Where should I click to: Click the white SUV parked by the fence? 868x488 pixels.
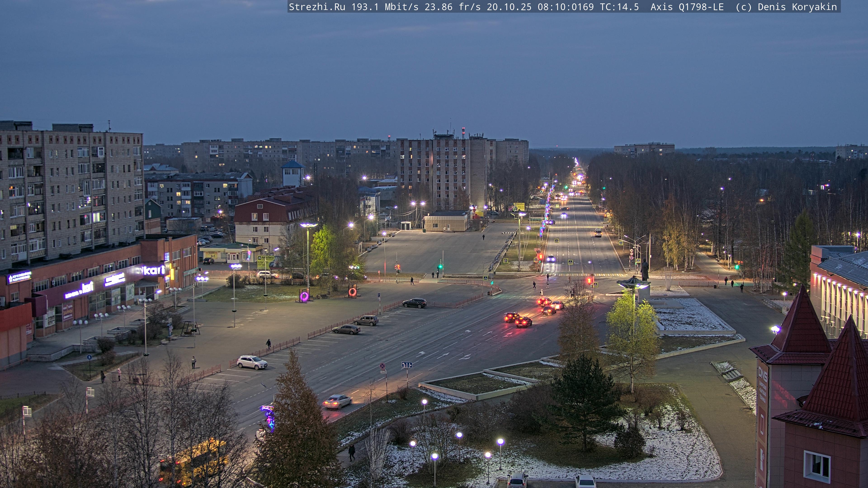pos(252,362)
